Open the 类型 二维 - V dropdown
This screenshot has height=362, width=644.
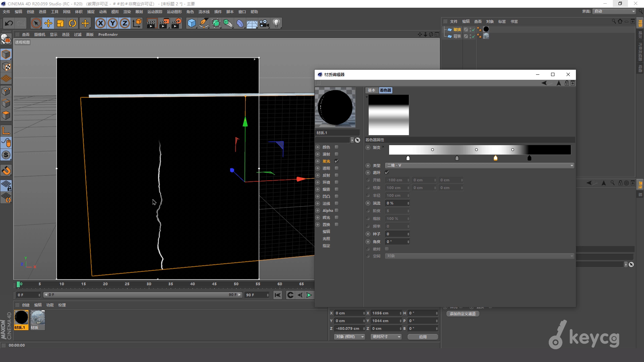coord(480,165)
